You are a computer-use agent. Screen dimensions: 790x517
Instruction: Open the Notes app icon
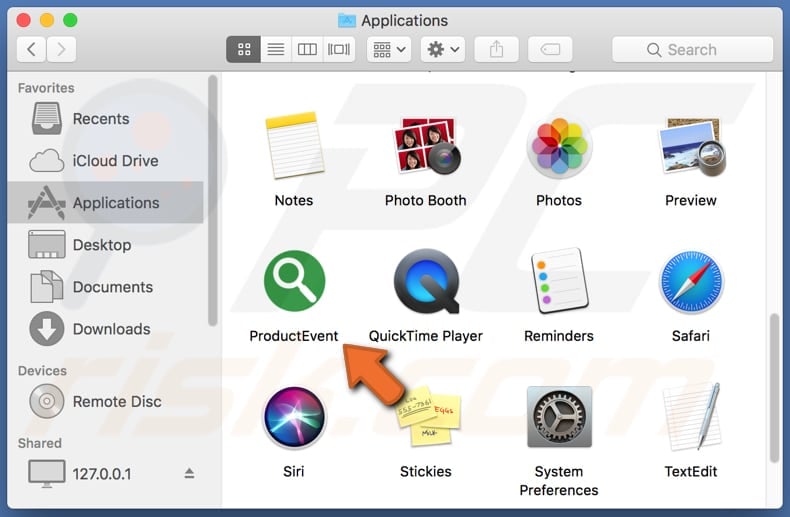pos(294,146)
